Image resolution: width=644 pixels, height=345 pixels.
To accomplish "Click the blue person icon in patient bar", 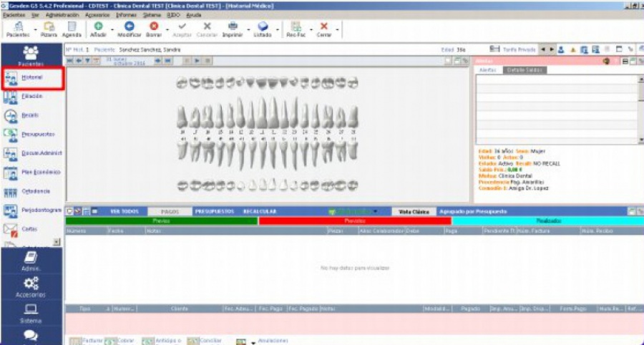I will (561, 49).
